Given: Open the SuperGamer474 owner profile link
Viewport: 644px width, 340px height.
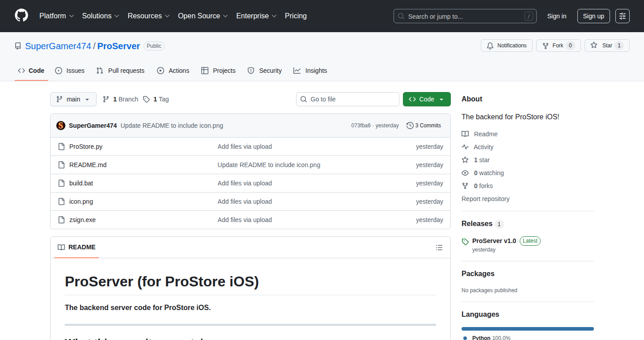Looking at the screenshot, I should pyautogui.click(x=58, y=46).
